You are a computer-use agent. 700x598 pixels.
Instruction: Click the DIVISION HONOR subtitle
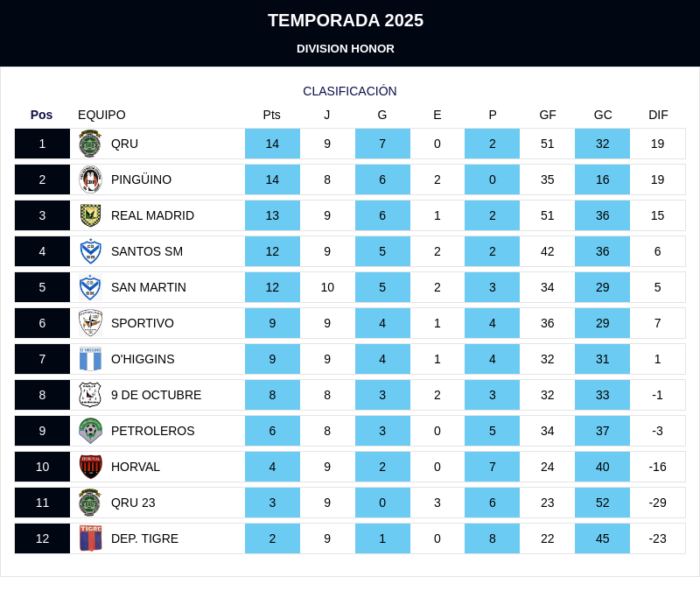click(x=346, y=49)
